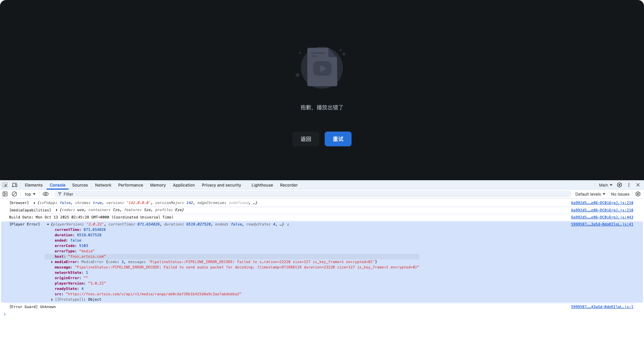
Task: Expand the [[Prototype]] Object entry
Action: (x=52, y=300)
